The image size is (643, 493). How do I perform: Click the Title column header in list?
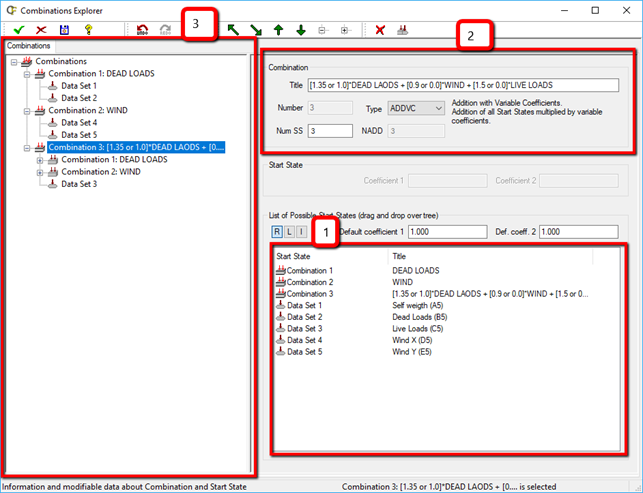tap(490, 257)
